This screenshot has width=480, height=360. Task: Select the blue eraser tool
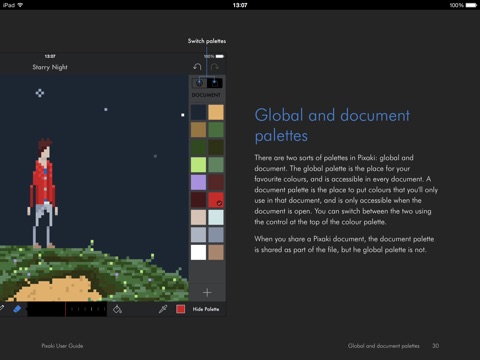17,309
